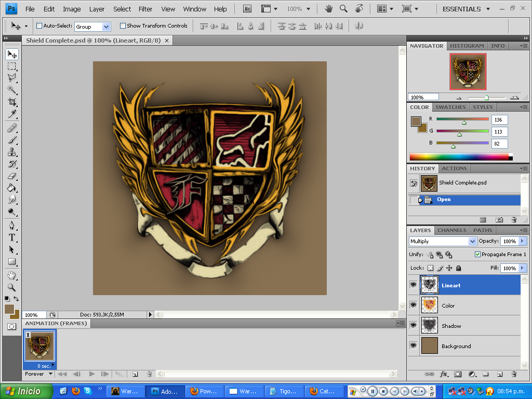Select the Magic Wand tool
This screenshot has height=399, width=532.
[x=12, y=90]
